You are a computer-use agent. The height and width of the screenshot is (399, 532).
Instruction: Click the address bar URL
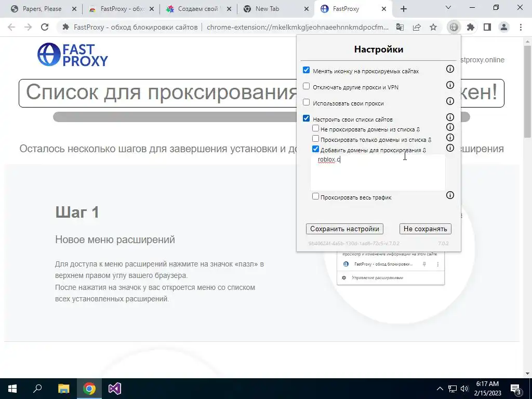click(x=298, y=27)
